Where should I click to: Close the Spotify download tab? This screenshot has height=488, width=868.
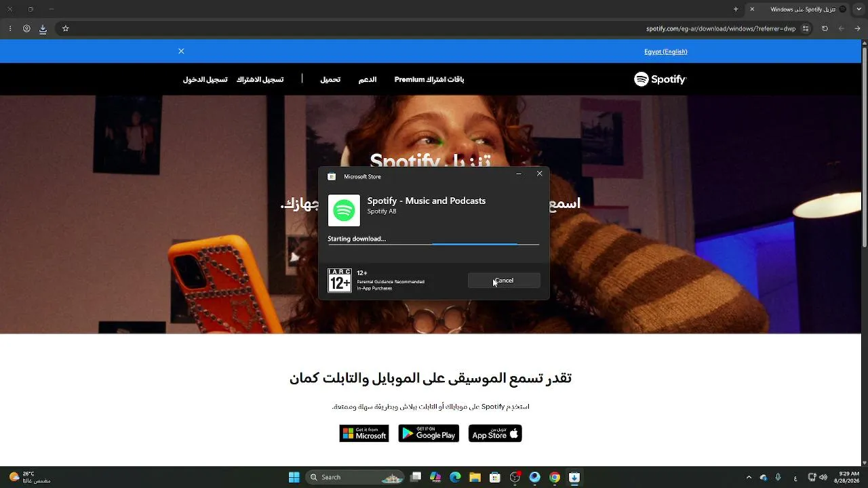coord(752,9)
